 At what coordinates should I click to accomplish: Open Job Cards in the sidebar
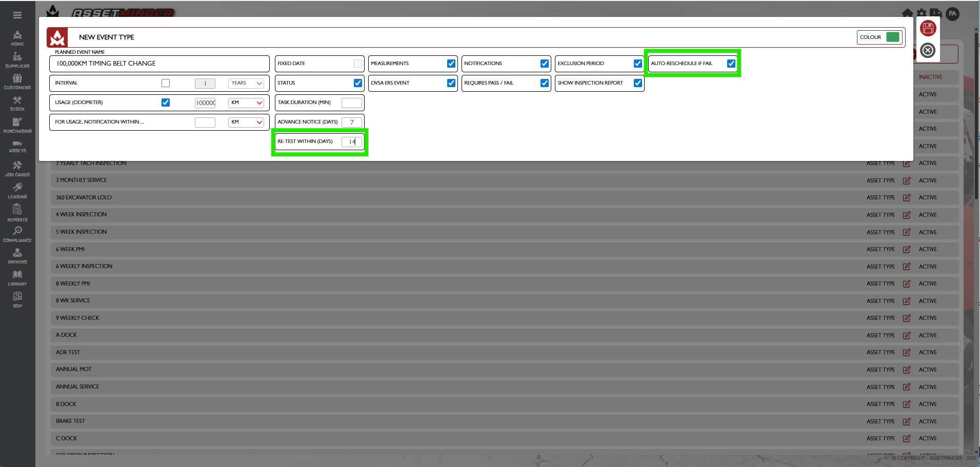coord(17,168)
